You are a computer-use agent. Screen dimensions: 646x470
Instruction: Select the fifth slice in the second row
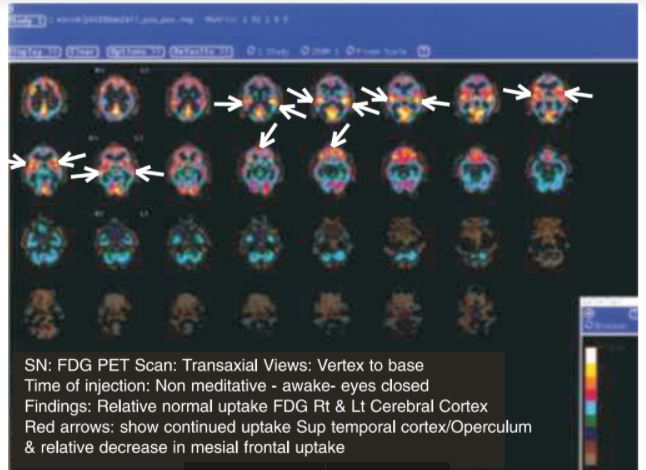(332, 170)
